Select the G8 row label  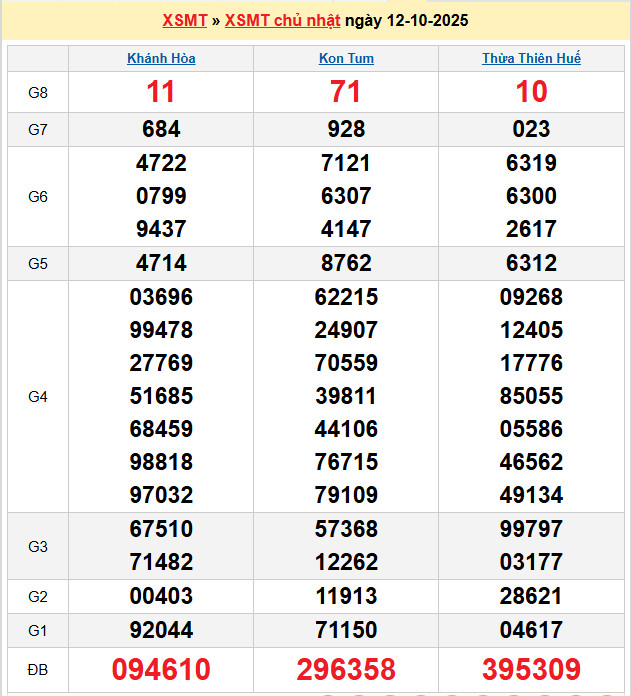(38, 92)
